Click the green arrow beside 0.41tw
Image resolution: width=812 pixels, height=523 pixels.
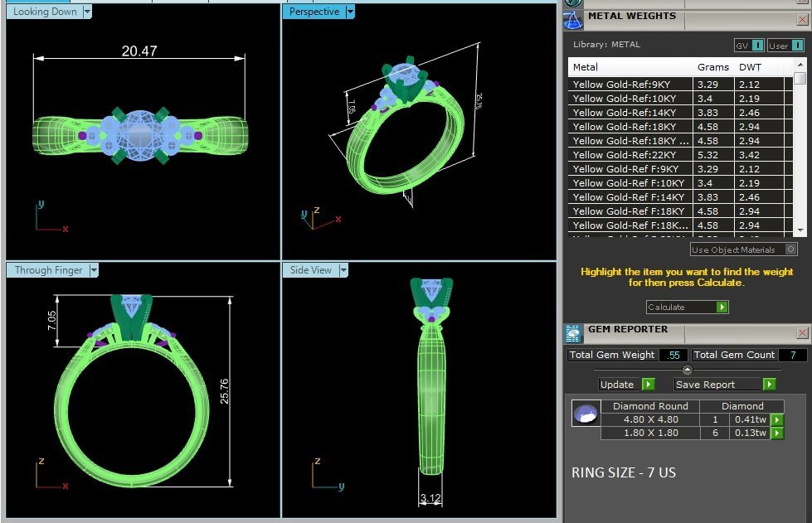777,420
